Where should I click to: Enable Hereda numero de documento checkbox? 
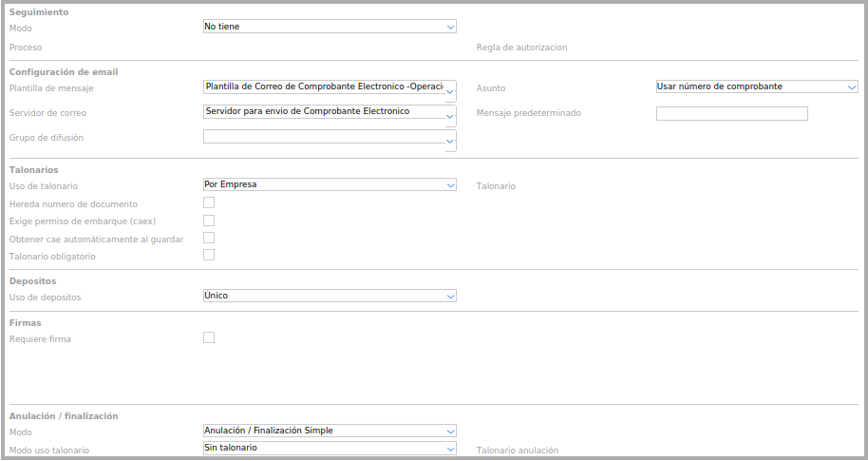[x=209, y=203]
